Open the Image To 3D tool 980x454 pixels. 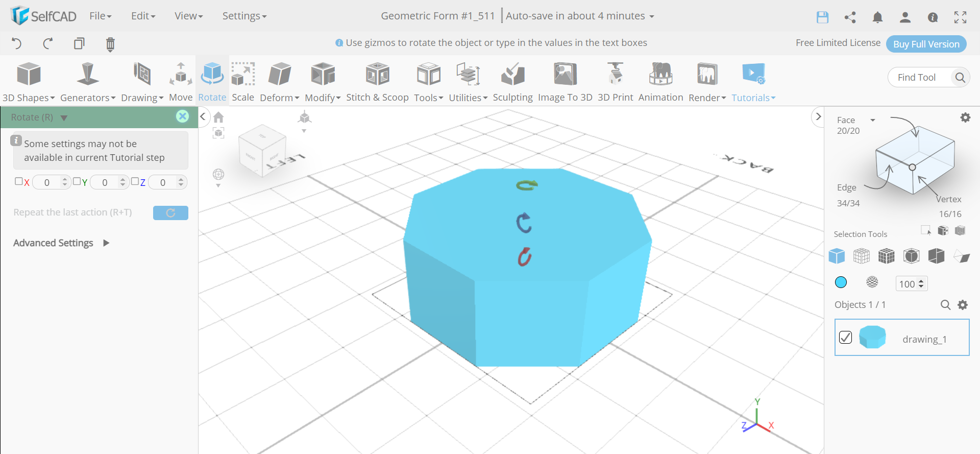tap(565, 82)
